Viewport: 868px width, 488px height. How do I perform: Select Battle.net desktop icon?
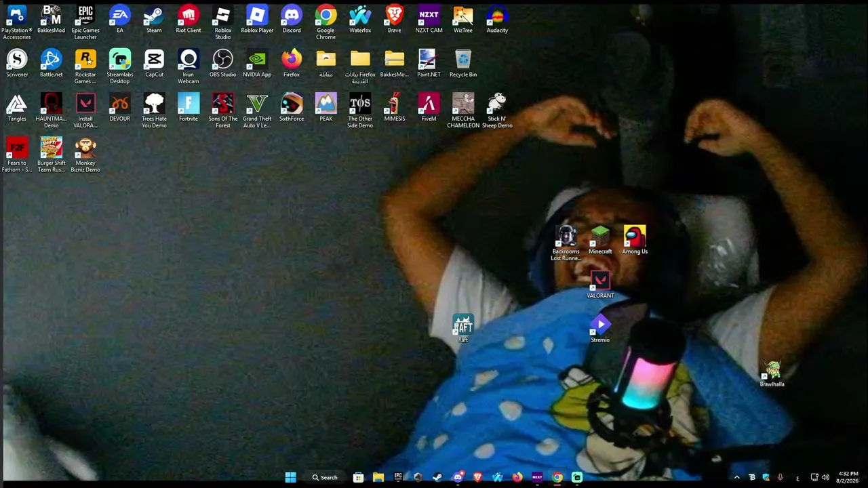pos(51,64)
